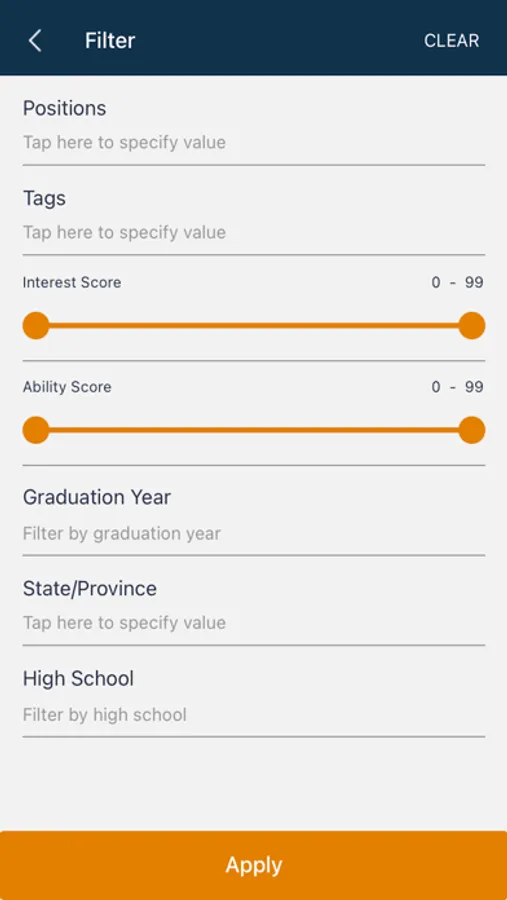Tap the Interest Score range value 0 - 99

[x=457, y=282]
